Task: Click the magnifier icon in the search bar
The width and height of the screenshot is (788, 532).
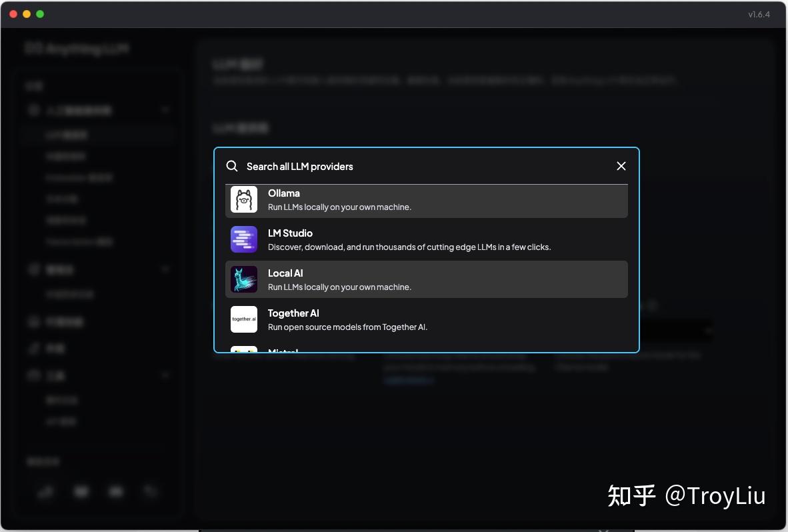Action: pos(232,166)
